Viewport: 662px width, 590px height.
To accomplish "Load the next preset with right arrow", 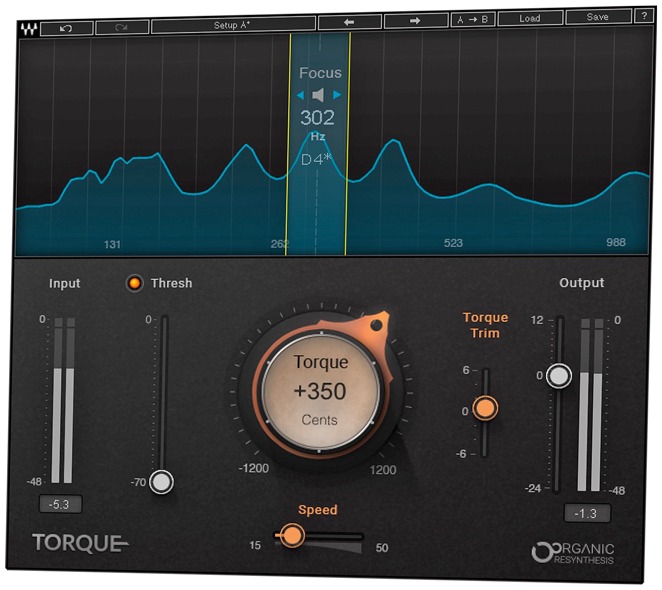I will tap(416, 20).
